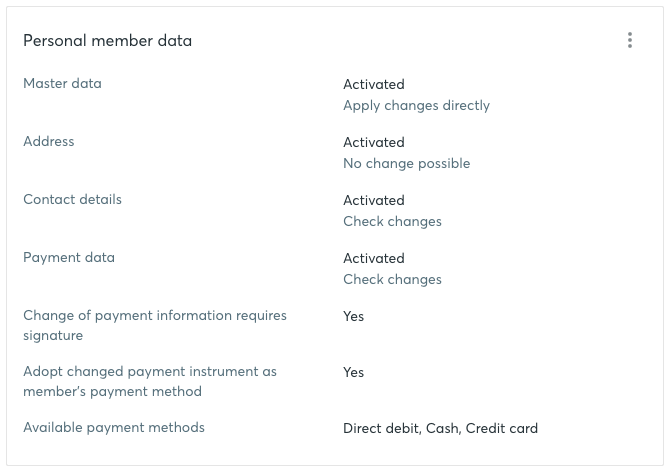Click Apply changes directly text
Screen dimensions: 670x472
(416, 106)
